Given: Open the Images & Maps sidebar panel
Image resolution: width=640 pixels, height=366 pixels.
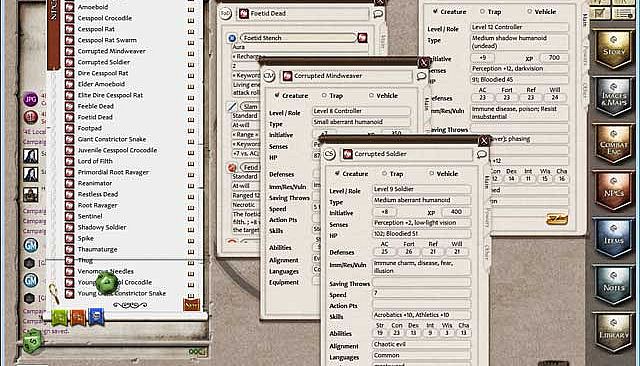Looking at the screenshot, I should tap(613, 97).
